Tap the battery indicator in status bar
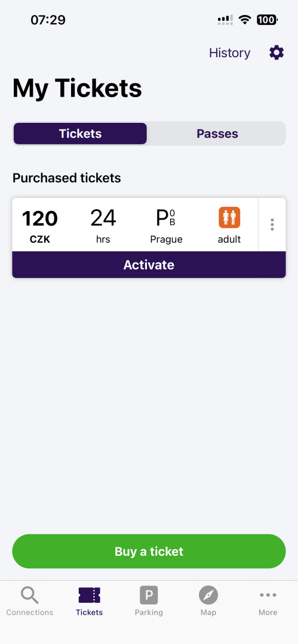The height and width of the screenshot is (644, 298). coord(267,19)
